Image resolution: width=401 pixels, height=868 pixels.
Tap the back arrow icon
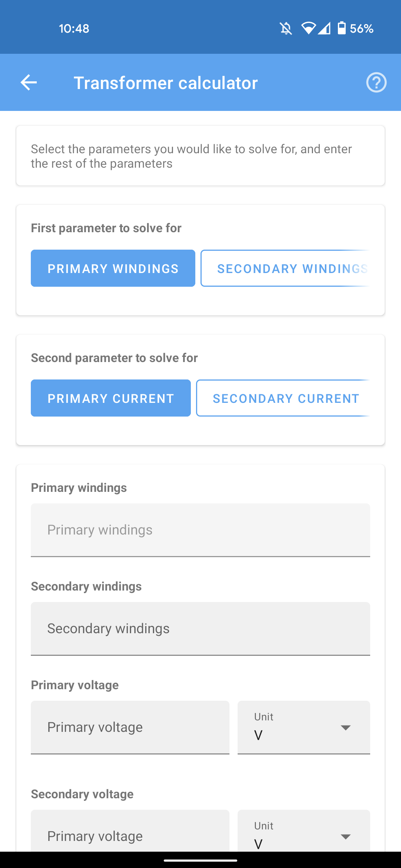pos(29,82)
